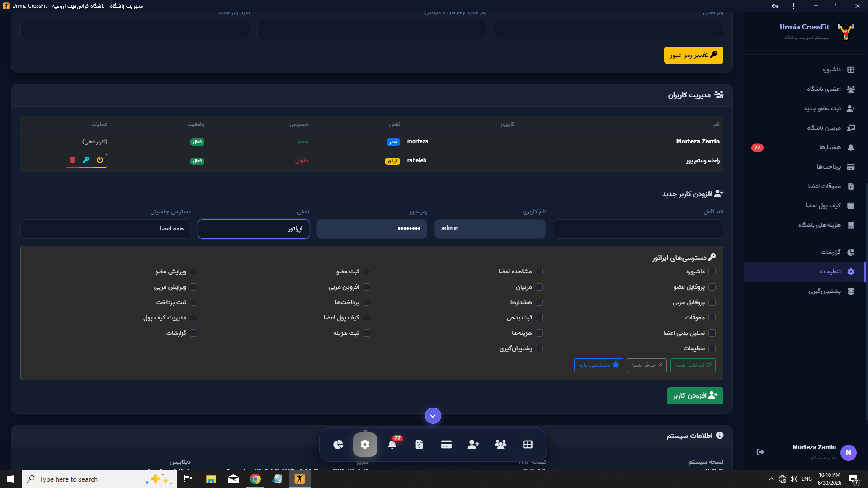868x488 pixels.
Task: Show hidden icons in the system tray
Action: coord(771,479)
